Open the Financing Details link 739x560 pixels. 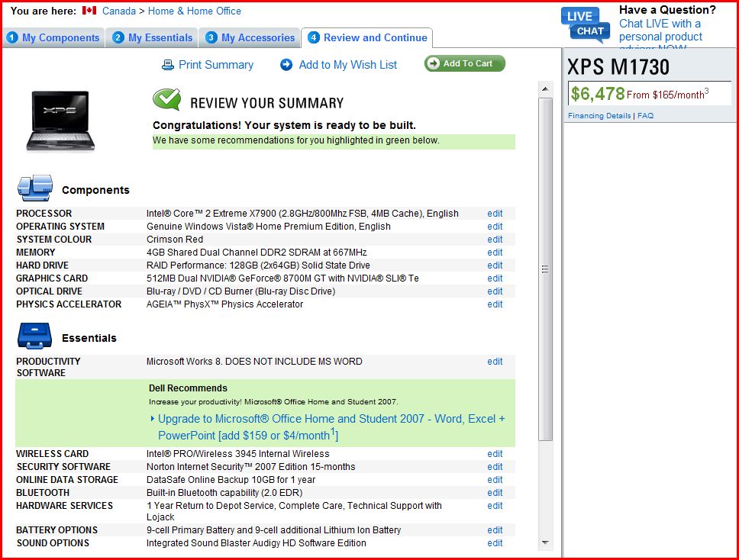(599, 115)
